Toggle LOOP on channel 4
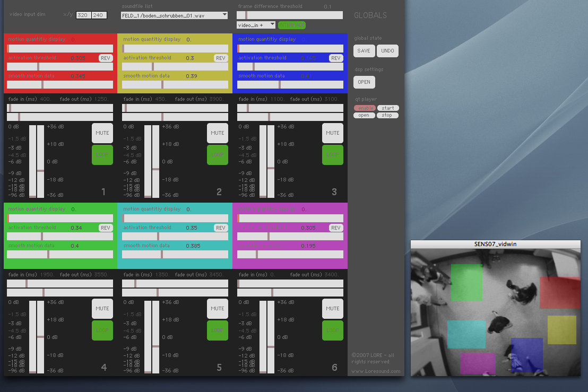 pyautogui.click(x=102, y=330)
